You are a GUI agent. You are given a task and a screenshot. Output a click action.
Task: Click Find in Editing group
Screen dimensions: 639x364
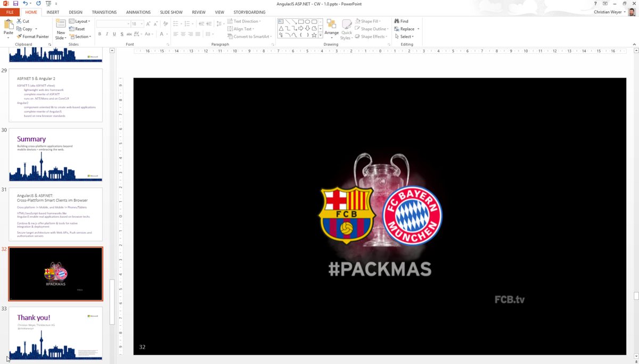tap(402, 21)
